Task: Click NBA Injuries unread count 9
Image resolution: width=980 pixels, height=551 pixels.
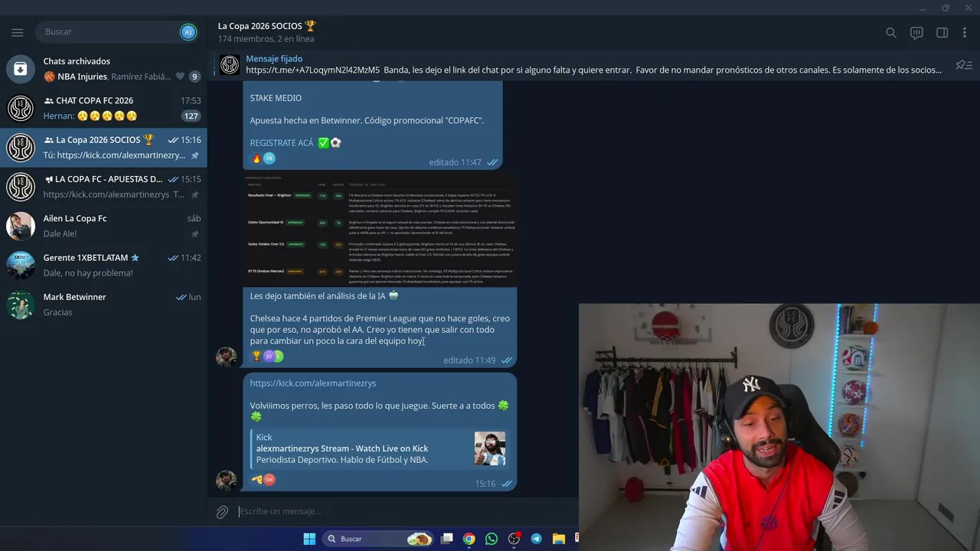Action: 194,77
